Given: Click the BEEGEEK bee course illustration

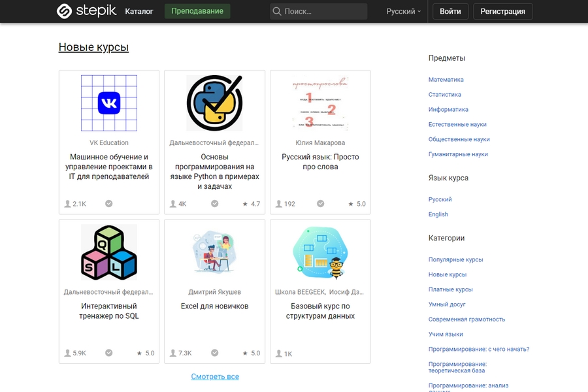Looking at the screenshot, I should 320,252.
